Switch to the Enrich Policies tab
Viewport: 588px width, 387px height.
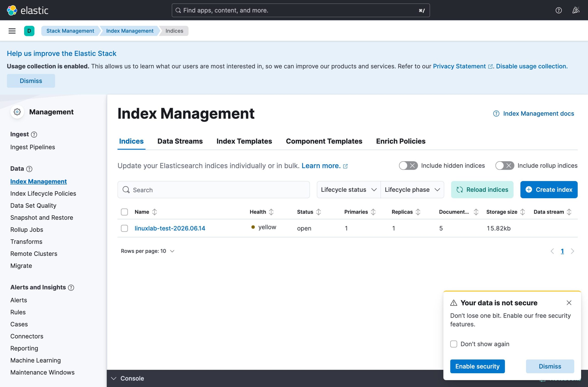click(401, 141)
